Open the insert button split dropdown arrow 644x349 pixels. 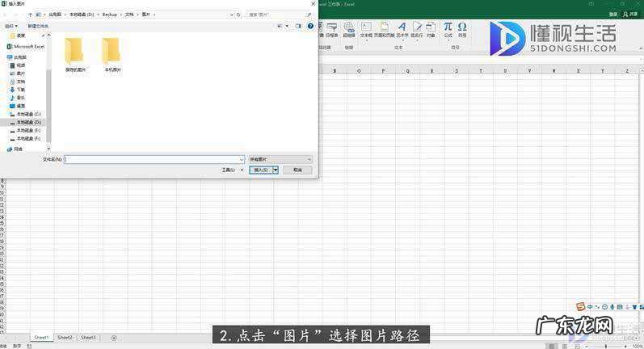[x=276, y=170]
